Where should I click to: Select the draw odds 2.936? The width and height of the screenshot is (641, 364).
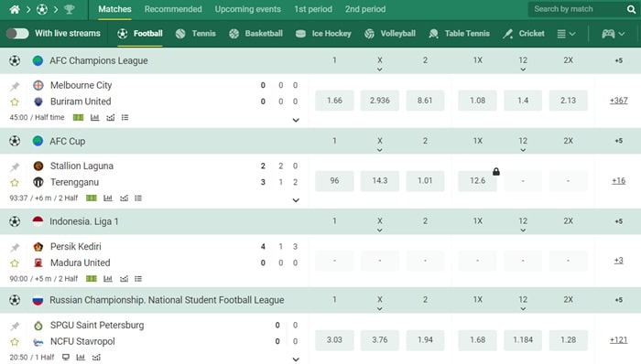click(x=380, y=101)
